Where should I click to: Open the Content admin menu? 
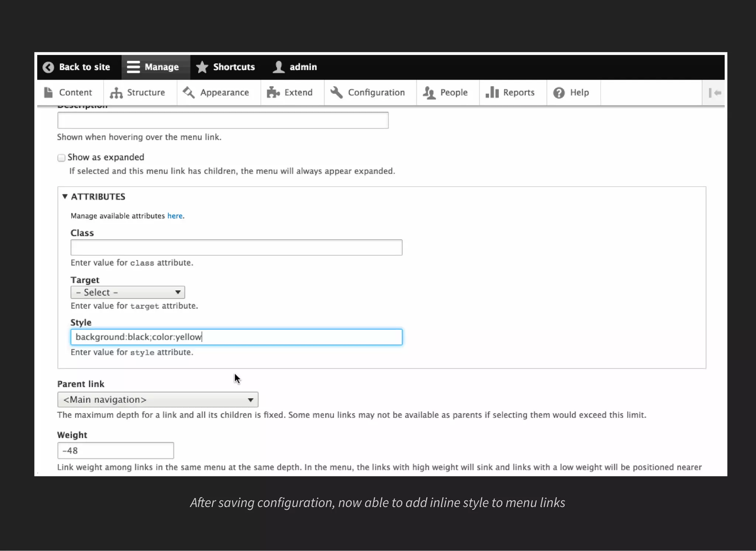click(x=70, y=93)
